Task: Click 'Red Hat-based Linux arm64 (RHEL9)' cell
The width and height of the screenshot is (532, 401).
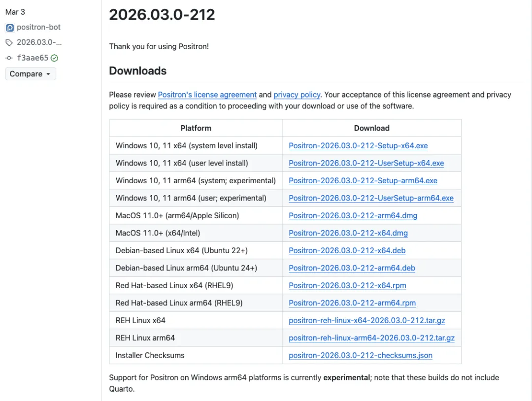Action: [196, 303]
